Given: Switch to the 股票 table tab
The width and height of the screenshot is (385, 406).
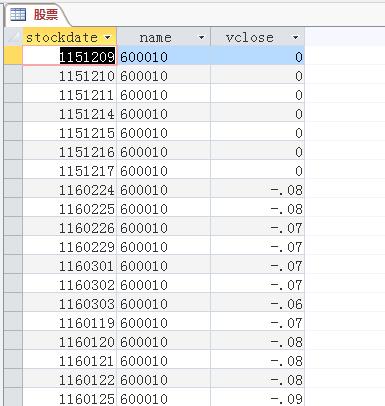Looking at the screenshot, I should coord(37,14).
